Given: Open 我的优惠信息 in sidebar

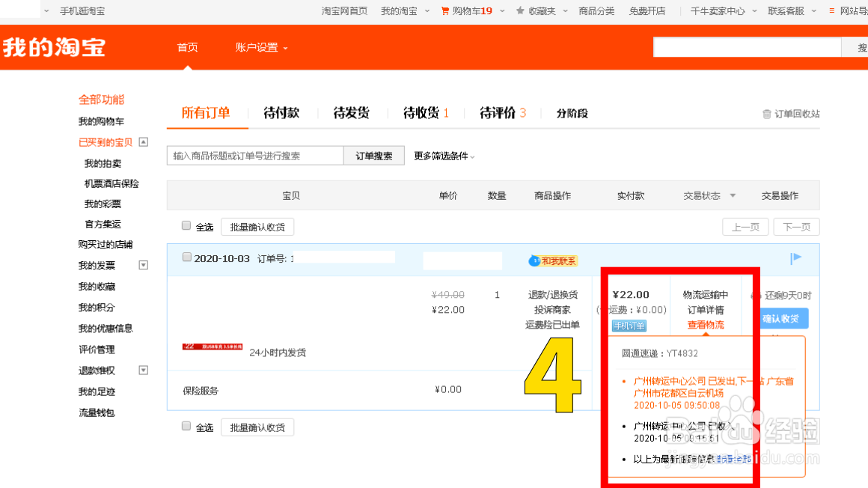Looking at the screenshot, I should pos(106,329).
